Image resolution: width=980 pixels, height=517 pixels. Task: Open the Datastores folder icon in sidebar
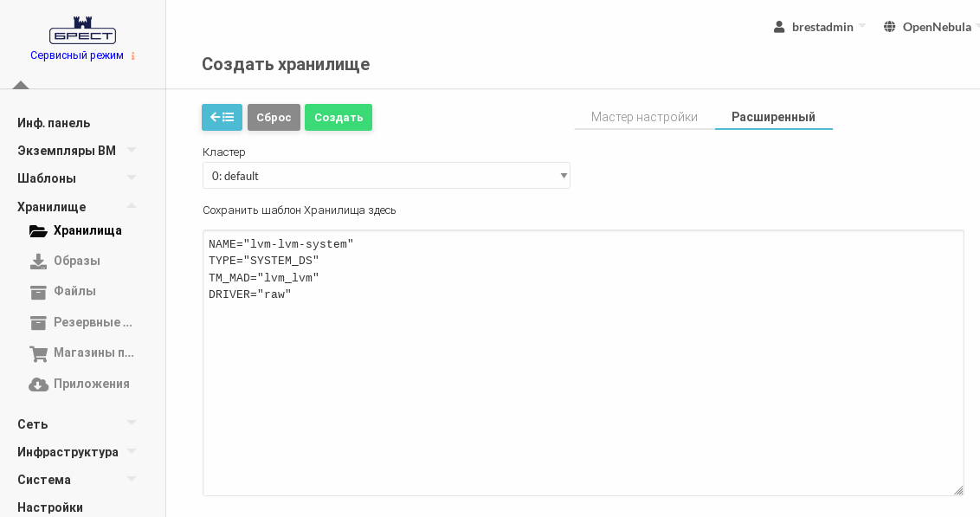(38, 231)
